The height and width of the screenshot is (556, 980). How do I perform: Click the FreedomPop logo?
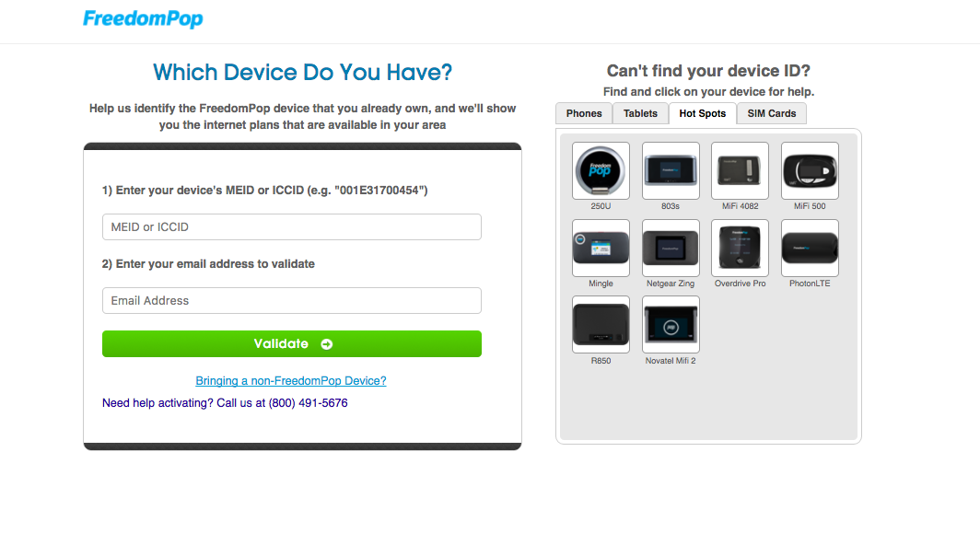pyautogui.click(x=143, y=18)
